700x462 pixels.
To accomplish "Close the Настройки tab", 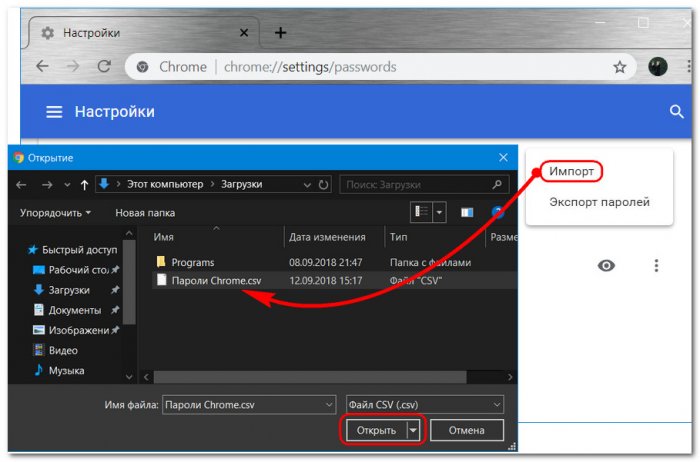I will point(244,33).
